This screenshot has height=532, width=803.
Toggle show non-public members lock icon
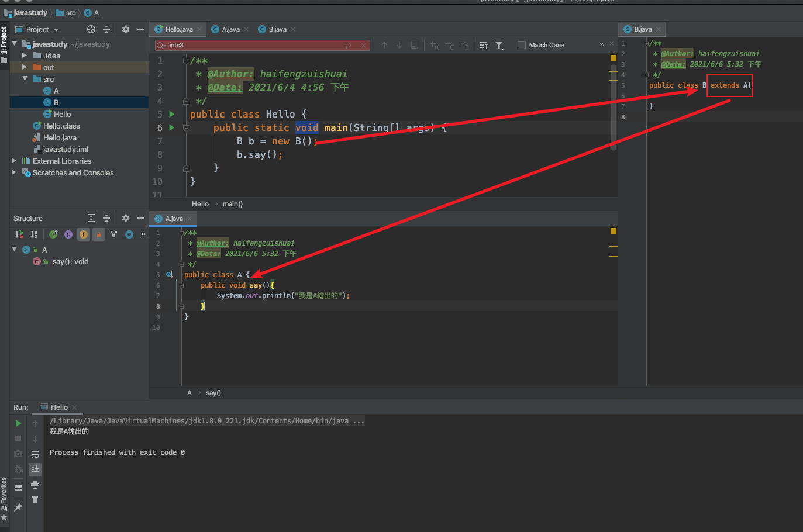point(99,234)
